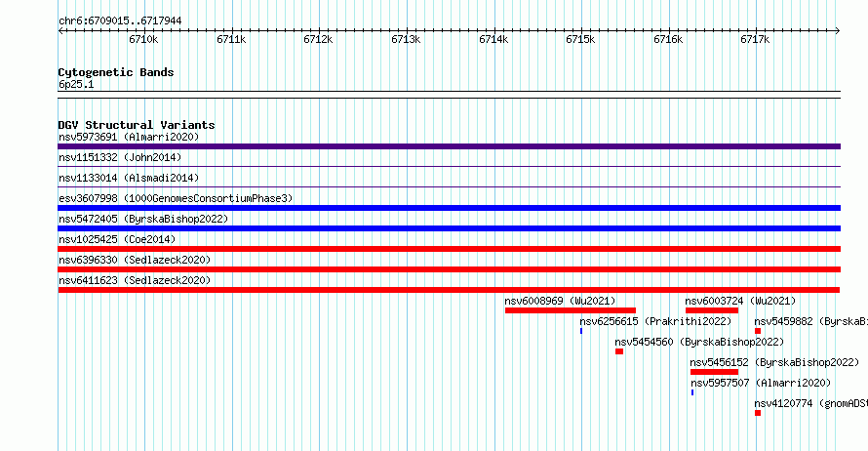Image resolution: width=868 pixels, height=451 pixels.
Task: Open nsv6396330 (Sedlazeck2020) label
Action: pos(135,260)
